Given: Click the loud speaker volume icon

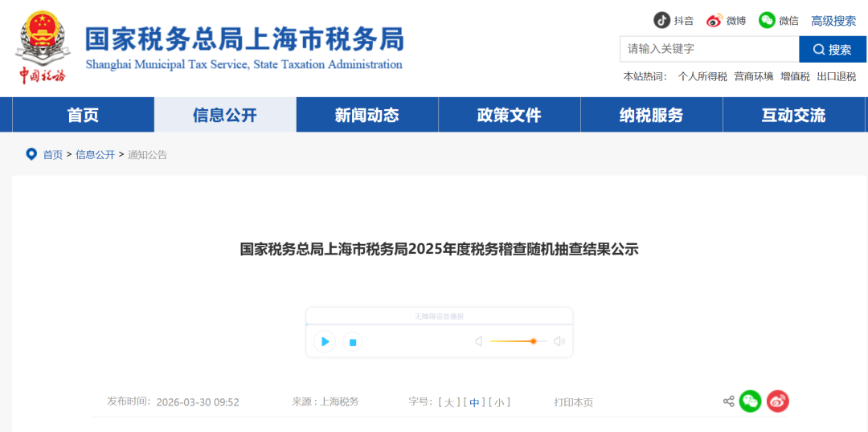Looking at the screenshot, I should point(559,341).
